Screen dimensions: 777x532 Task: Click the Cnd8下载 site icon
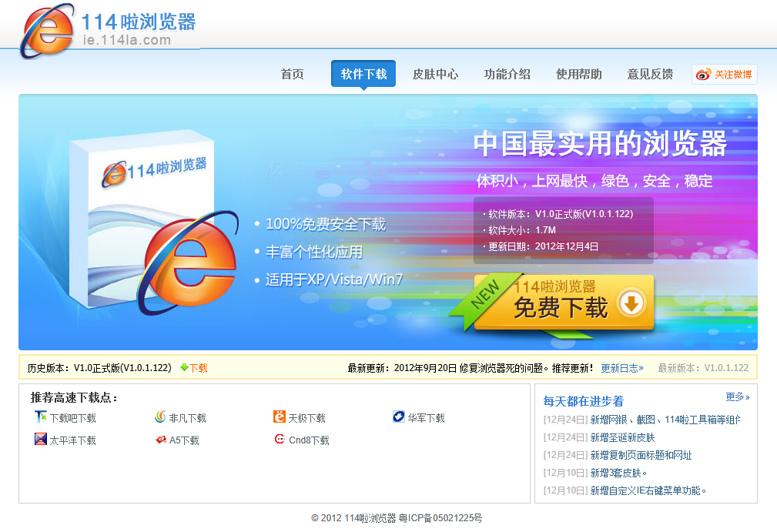coord(280,440)
